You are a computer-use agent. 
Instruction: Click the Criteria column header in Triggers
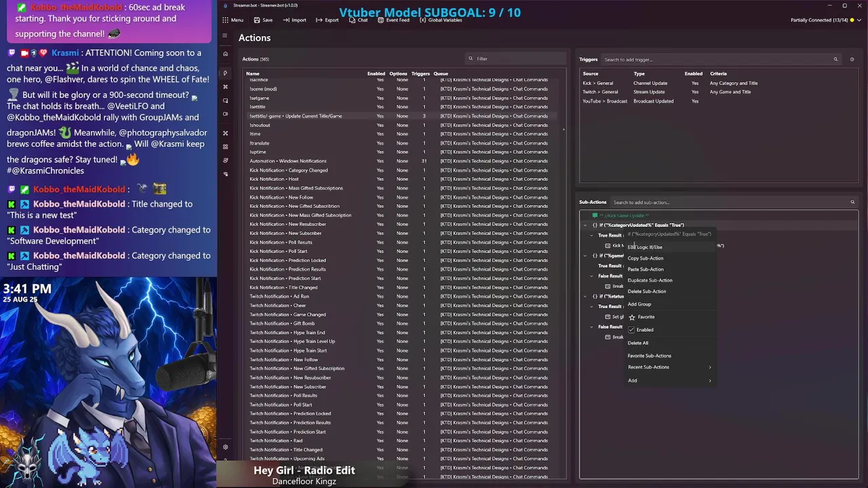pos(718,73)
